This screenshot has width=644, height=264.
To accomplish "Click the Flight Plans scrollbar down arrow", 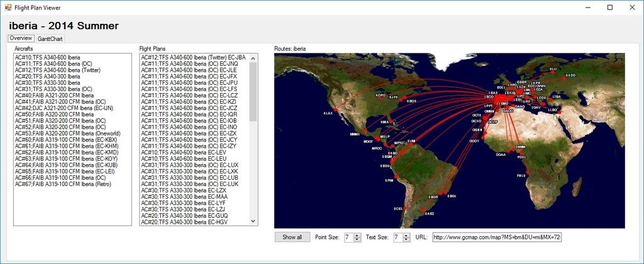I will tap(253, 221).
